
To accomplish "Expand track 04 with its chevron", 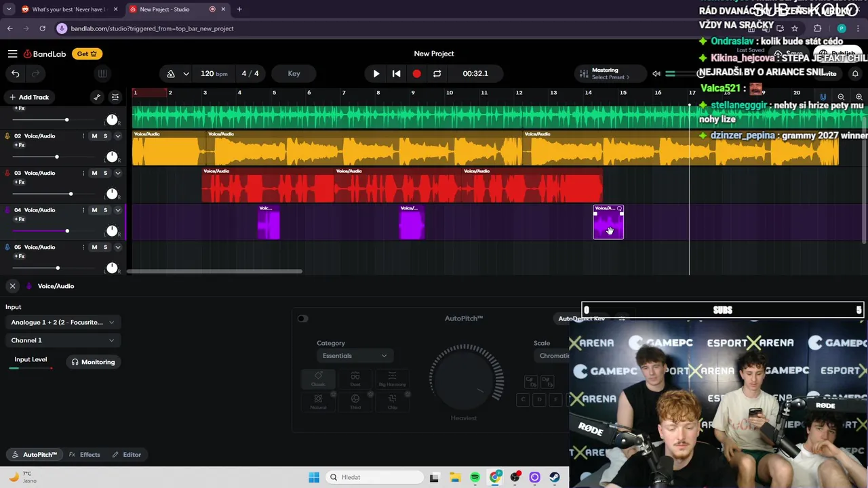I will 117,210.
